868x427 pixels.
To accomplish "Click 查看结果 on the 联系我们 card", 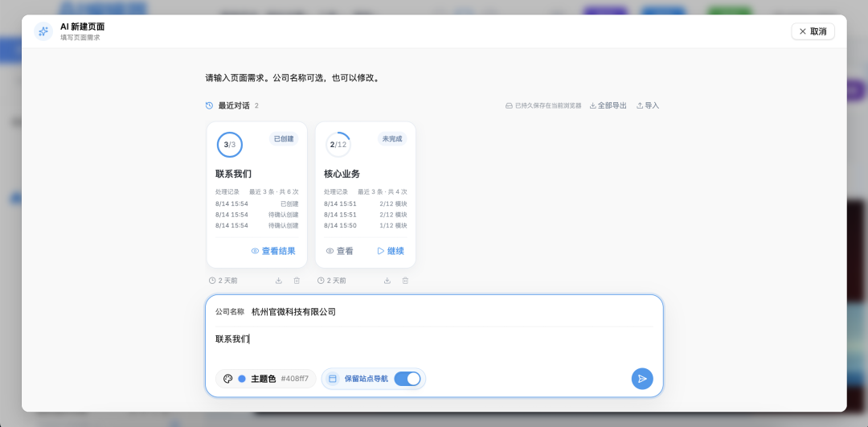I will click(273, 251).
